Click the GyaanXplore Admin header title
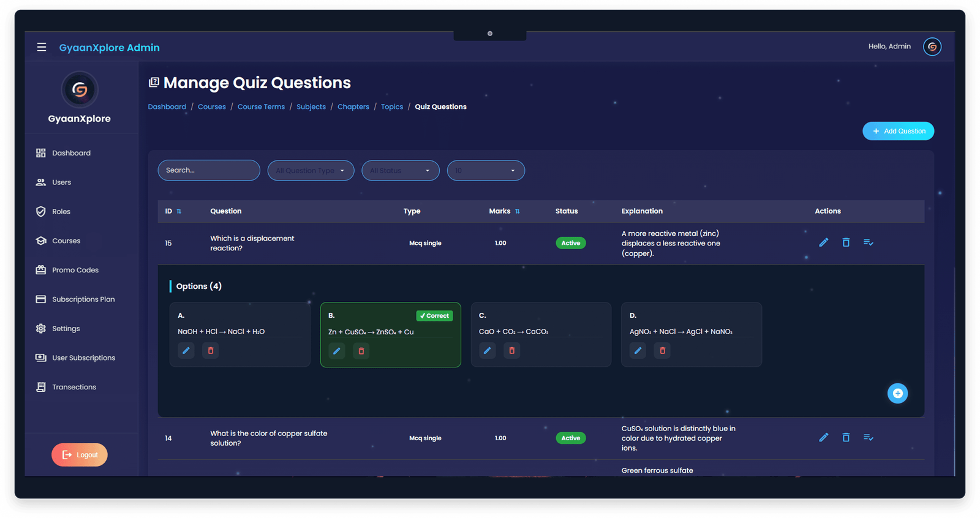Image resolution: width=980 pixels, height=518 pixels. pyautogui.click(x=109, y=48)
